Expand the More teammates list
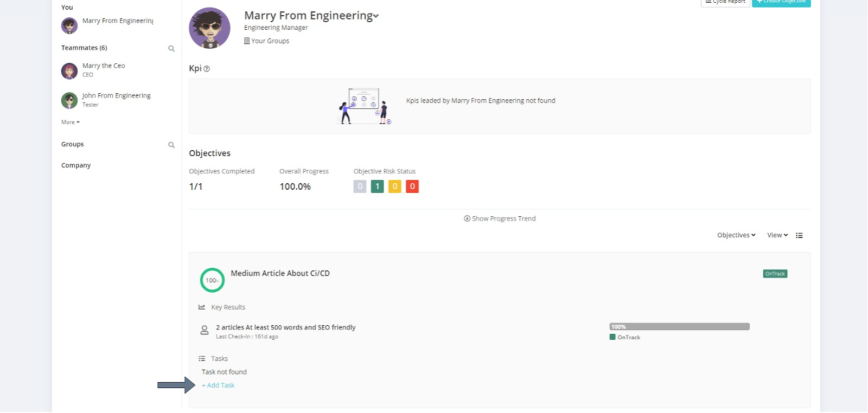Image resolution: width=868 pixels, height=413 pixels. (x=71, y=122)
